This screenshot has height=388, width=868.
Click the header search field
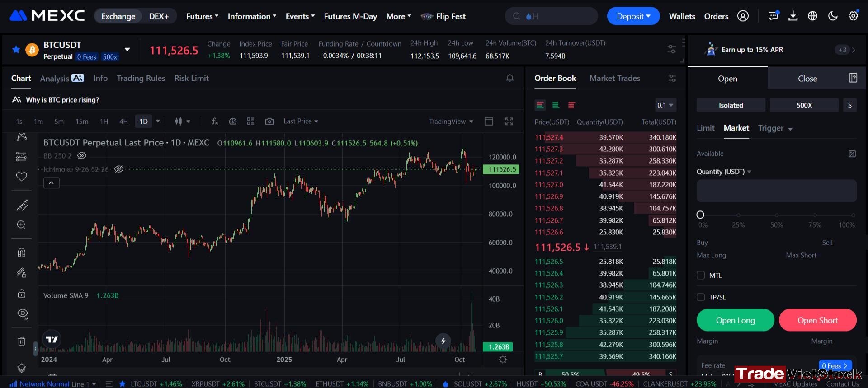coord(552,16)
